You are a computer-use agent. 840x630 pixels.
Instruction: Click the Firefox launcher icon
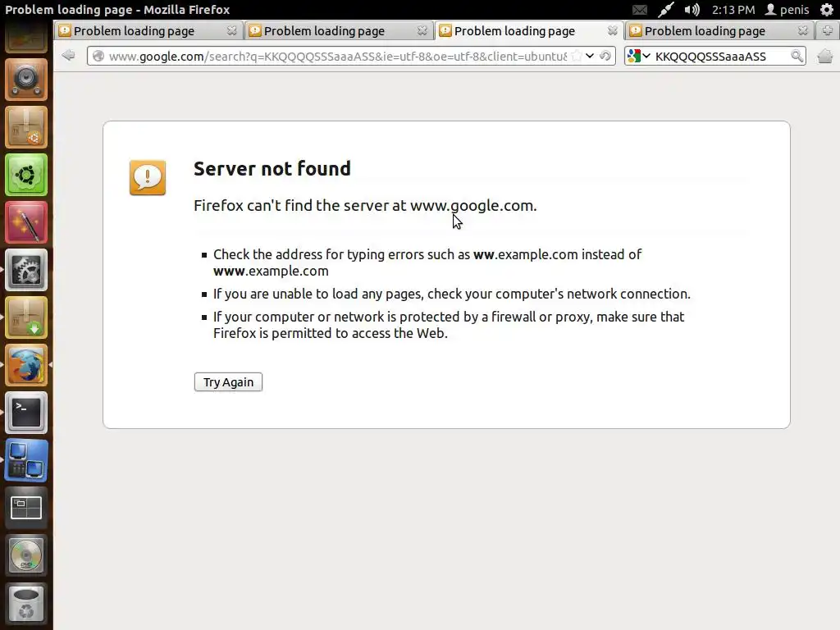(26, 365)
